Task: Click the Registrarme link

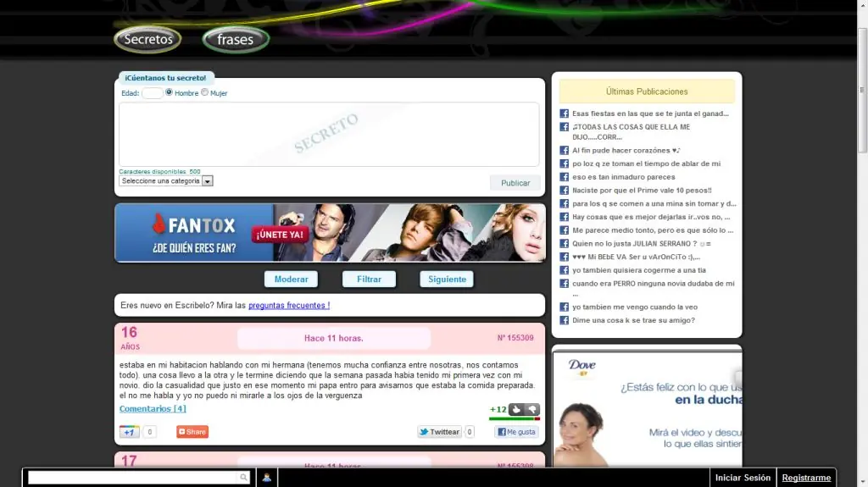Action: 806,478
